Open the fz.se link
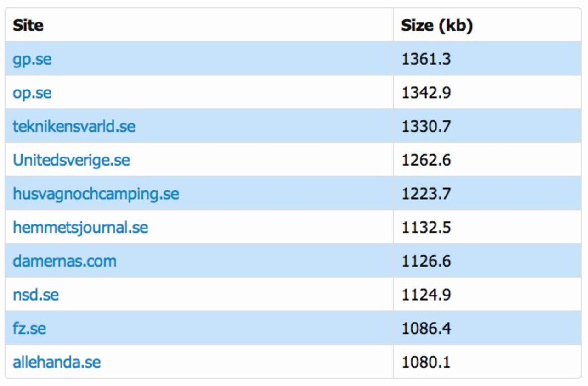The height and width of the screenshot is (386, 588). 29,329
